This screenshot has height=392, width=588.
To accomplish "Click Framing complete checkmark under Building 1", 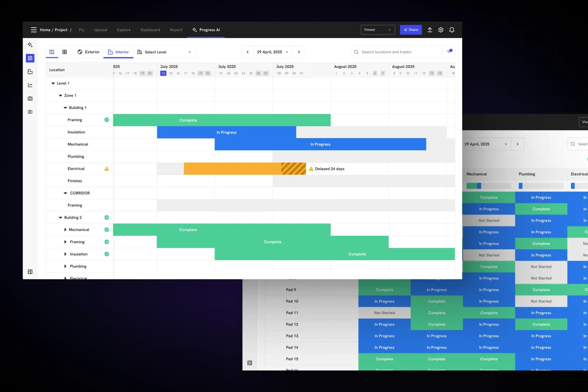I will click(x=107, y=120).
